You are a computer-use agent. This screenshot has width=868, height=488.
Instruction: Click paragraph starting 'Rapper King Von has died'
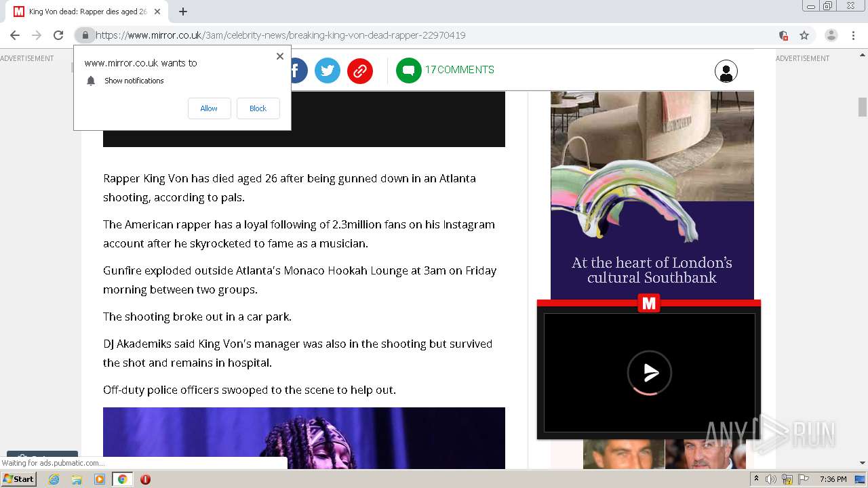pos(290,188)
